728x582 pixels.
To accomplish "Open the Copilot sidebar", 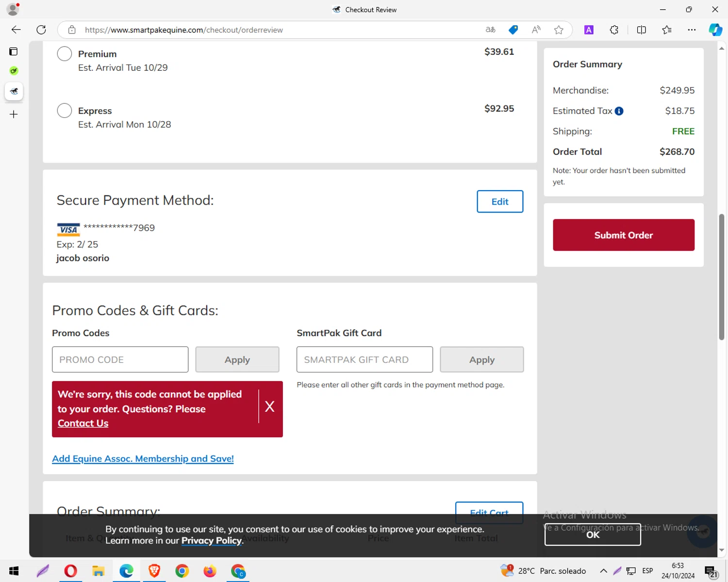I will coord(715,30).
